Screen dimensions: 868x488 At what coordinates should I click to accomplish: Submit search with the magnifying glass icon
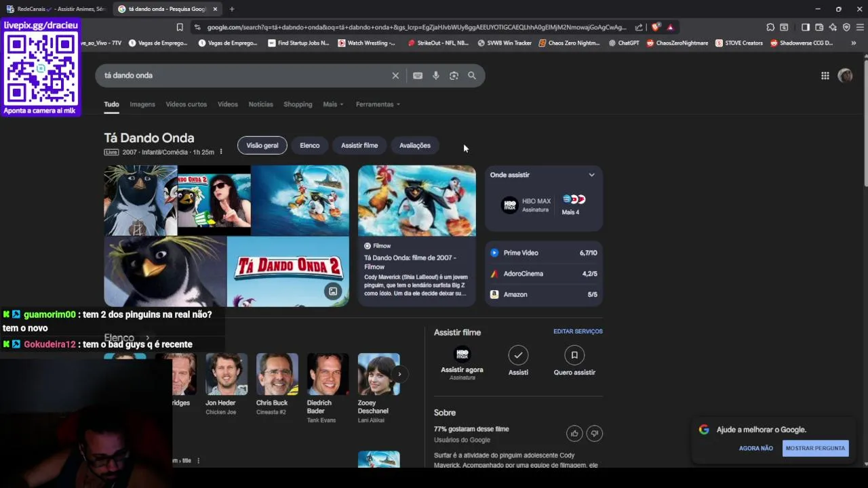point(472,76)
